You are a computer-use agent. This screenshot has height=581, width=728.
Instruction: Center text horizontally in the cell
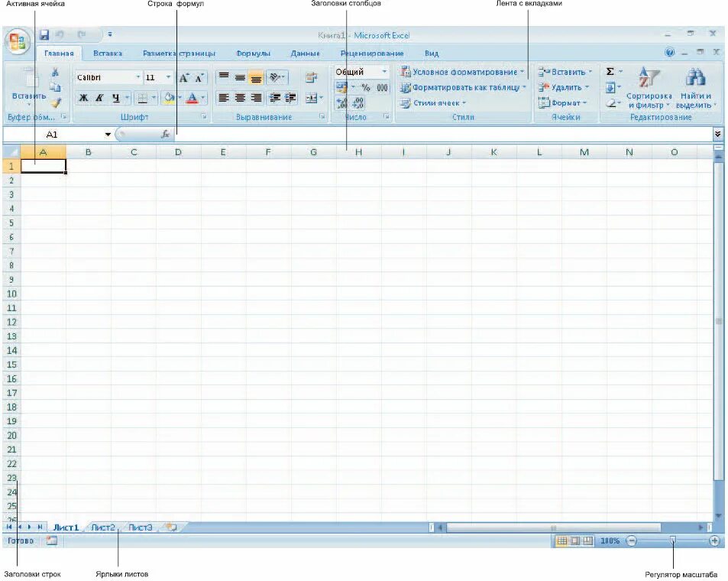tap(240, 98)
